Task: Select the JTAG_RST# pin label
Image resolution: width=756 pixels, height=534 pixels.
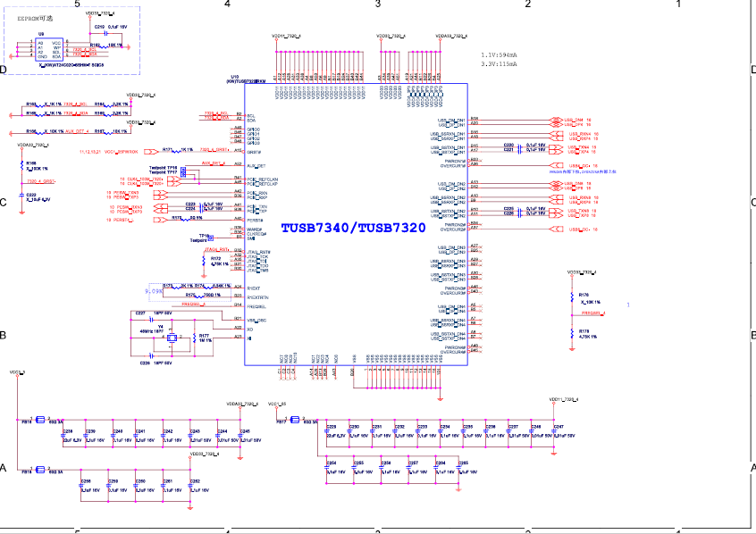Action: pyautogui.click(x=259, y=253)
